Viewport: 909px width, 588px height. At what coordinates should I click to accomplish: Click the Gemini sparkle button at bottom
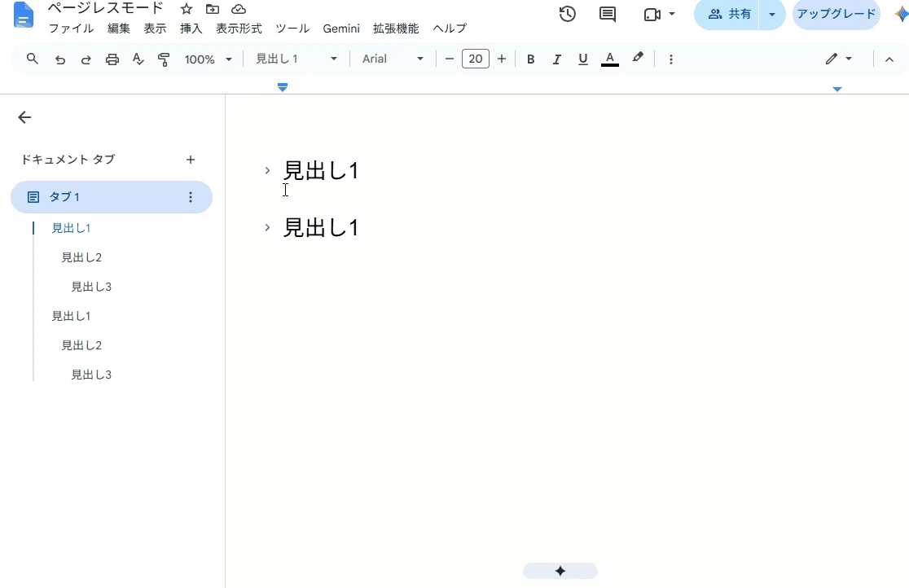click(560, 571)
